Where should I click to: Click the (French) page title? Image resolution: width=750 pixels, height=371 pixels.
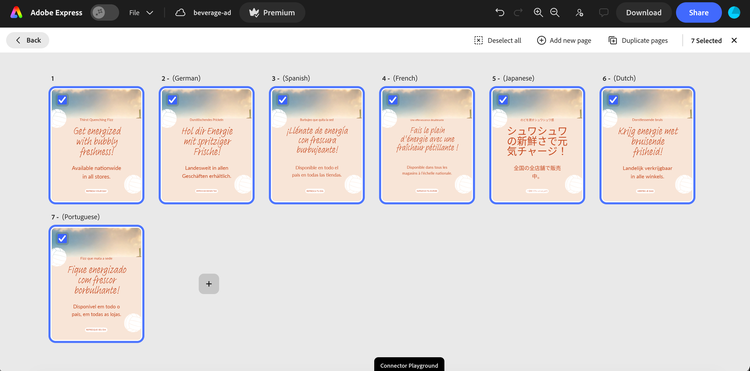[x=406, y=78]
